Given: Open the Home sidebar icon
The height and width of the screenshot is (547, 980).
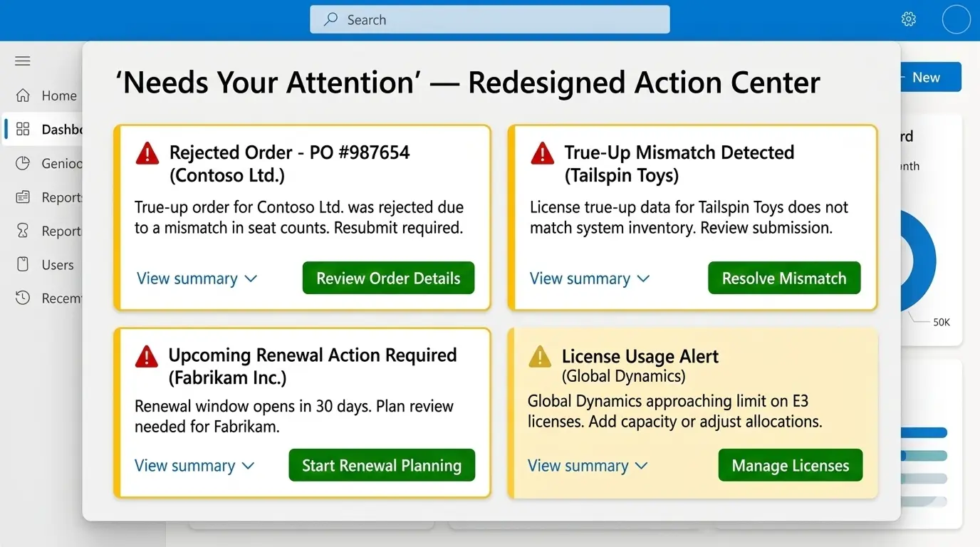Looking at the screenshot, I should click(x=22, y=95).
